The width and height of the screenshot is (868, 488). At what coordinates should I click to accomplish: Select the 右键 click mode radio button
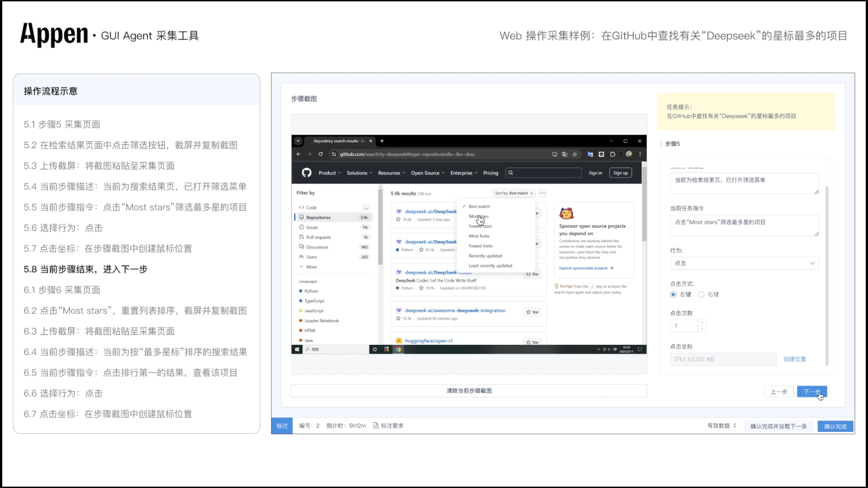701,294
